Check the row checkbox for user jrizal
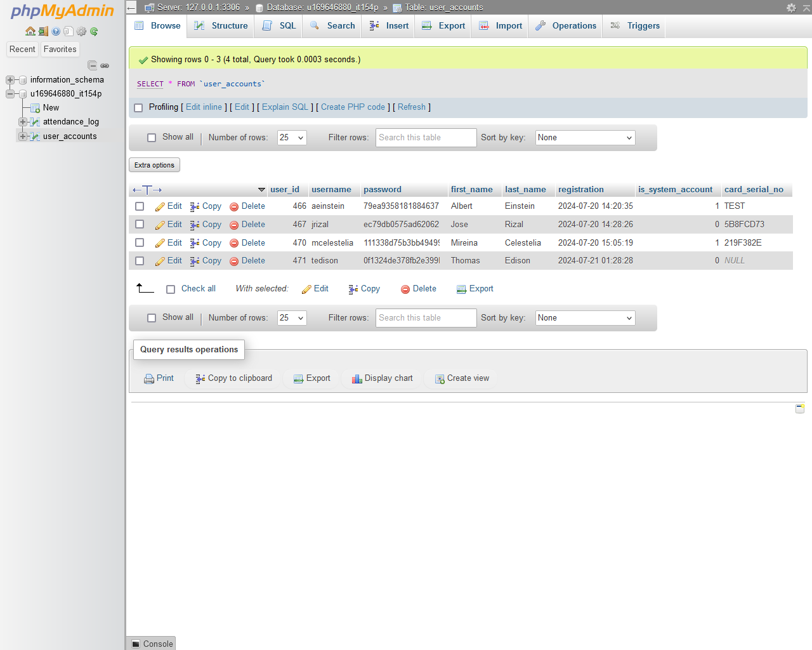The image size is (812, 650). pyautogui.click(x=140, y=225)
